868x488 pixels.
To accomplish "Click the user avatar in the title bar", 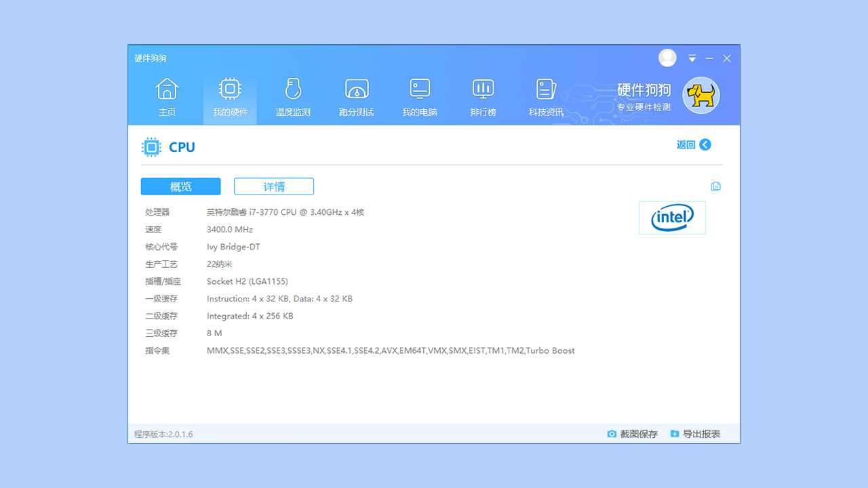I will (x=667, y=58).
